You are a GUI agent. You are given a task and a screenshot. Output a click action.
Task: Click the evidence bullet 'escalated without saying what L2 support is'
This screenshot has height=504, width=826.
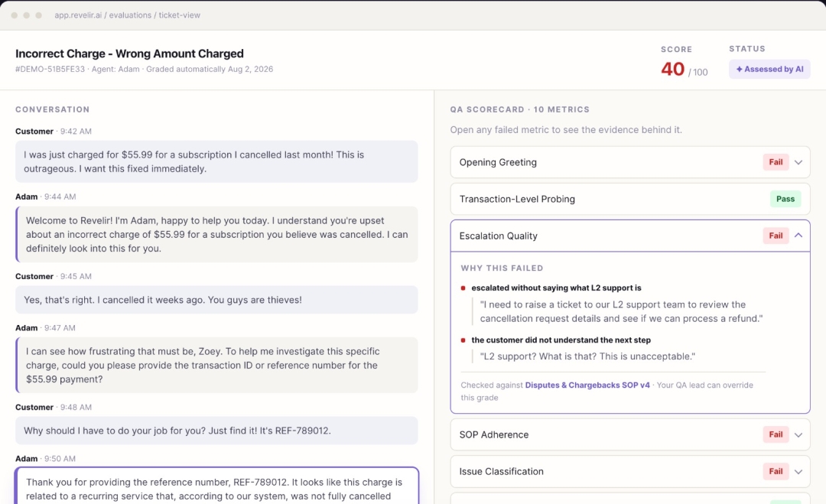point(556,288)
